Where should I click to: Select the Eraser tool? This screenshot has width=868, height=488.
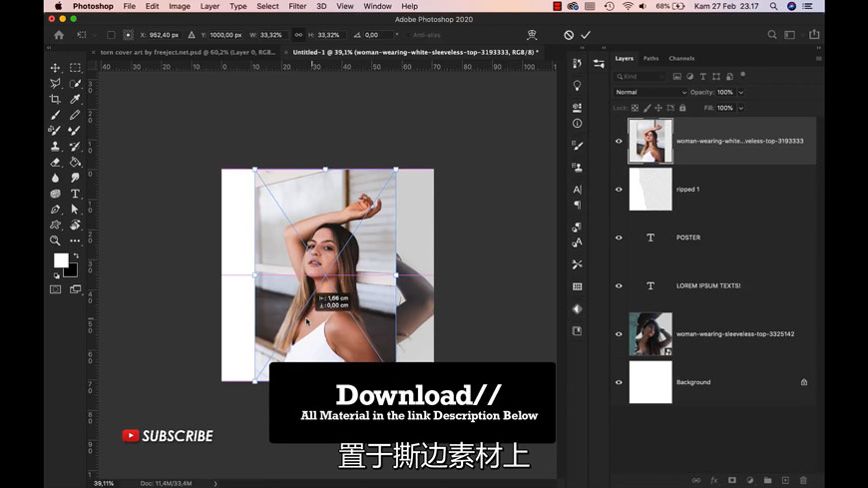pos(55,163)
